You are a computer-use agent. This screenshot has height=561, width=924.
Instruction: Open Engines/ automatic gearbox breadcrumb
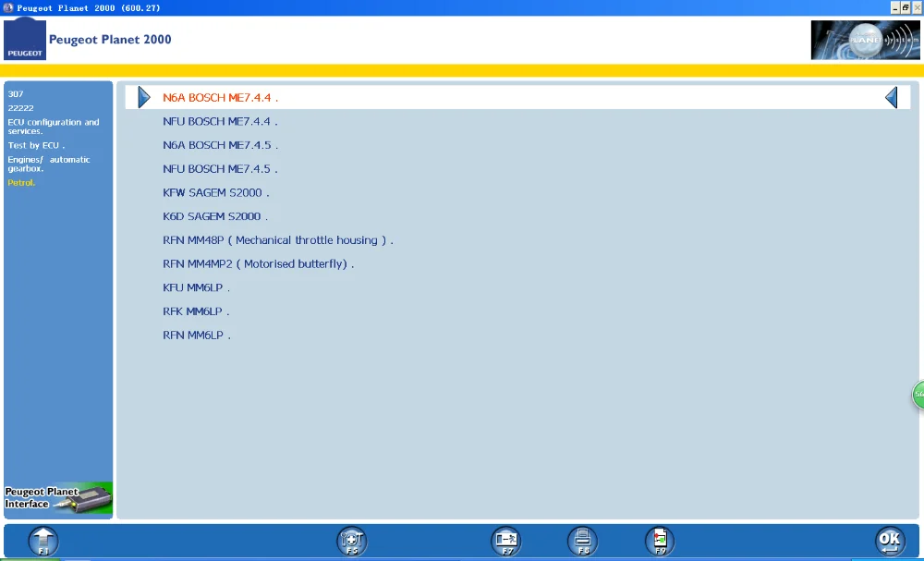49,164
